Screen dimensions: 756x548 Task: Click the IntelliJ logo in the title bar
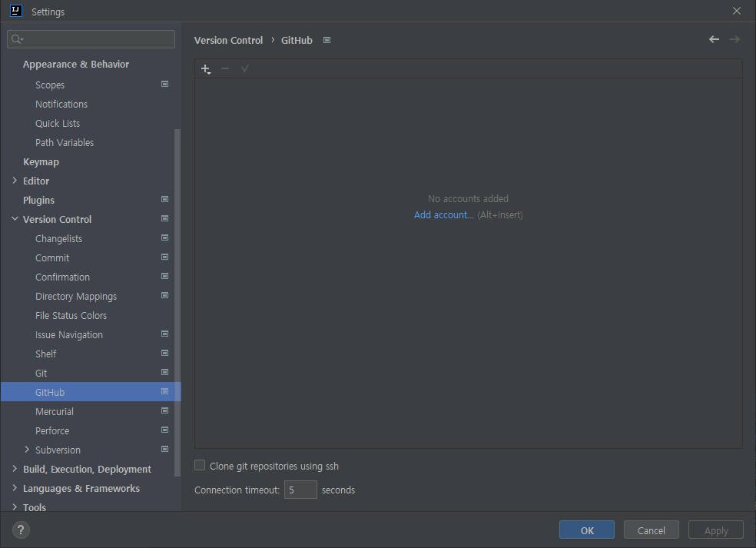coord(16,11)
